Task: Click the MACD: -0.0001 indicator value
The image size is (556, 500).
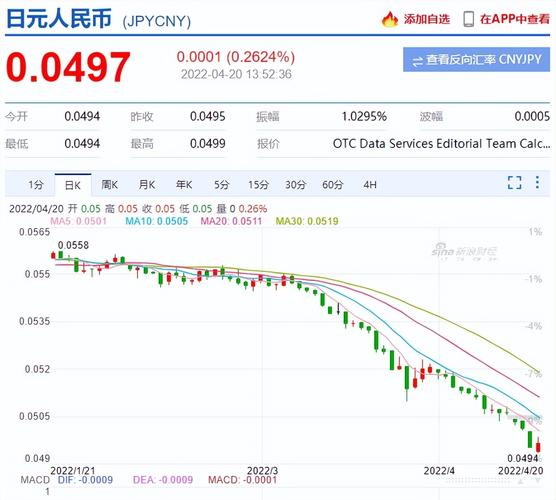Action: click(243, 480)
